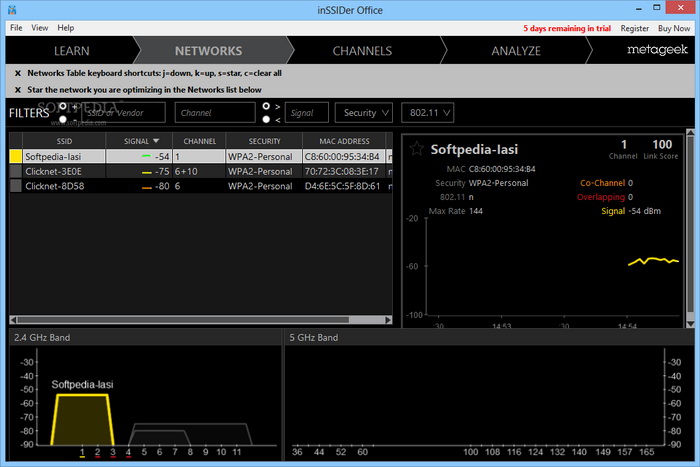Screen dimensions: 700x467
Task: Click the Link Score 100 value
Action: point(662,144)
